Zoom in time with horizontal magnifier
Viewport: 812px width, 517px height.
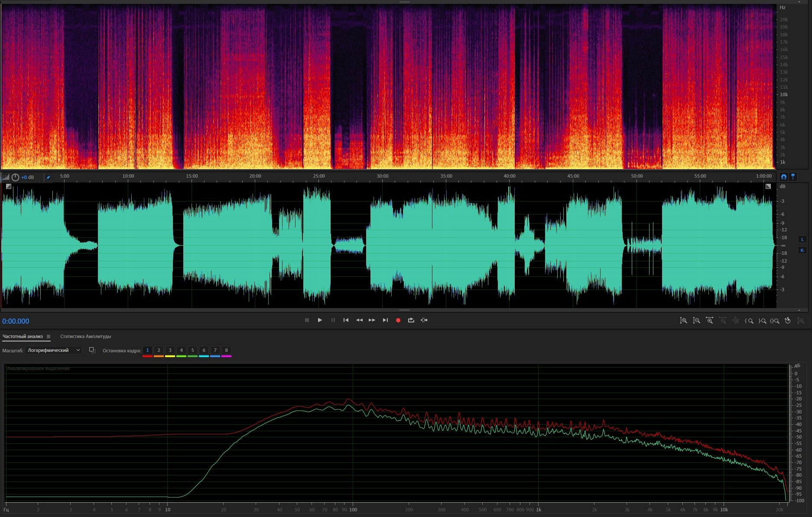click(709, 321)
